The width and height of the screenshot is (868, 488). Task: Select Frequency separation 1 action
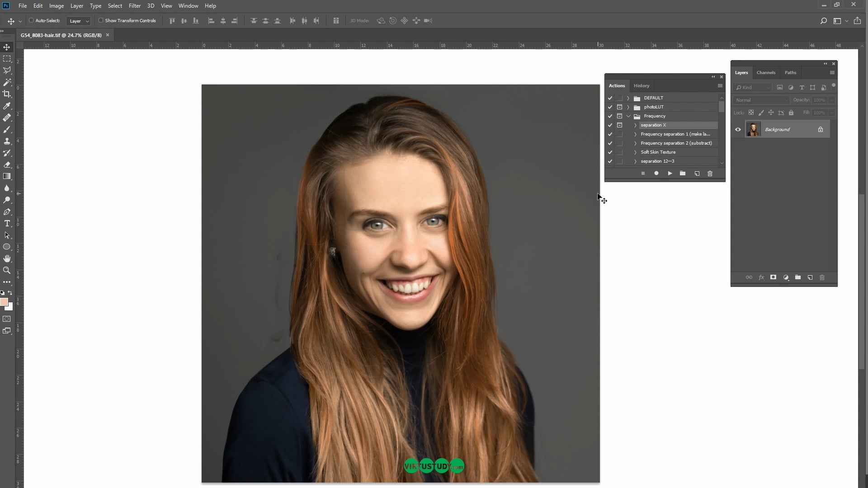675,134
